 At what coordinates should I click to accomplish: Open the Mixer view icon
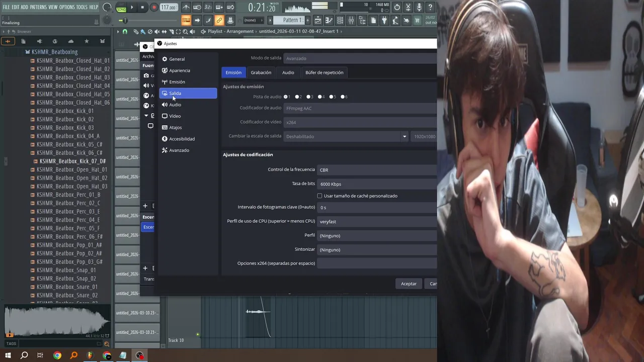(x=351, y=21)
